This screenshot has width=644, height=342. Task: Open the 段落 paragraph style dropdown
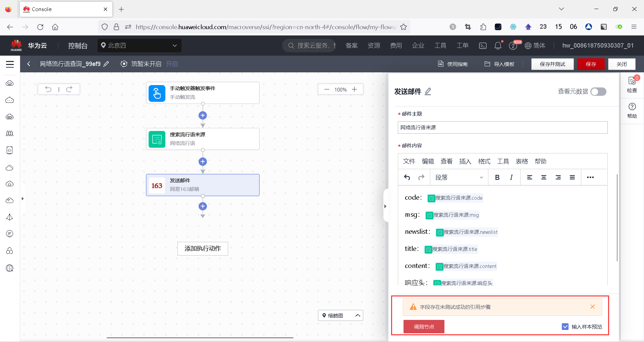(459, 177)
